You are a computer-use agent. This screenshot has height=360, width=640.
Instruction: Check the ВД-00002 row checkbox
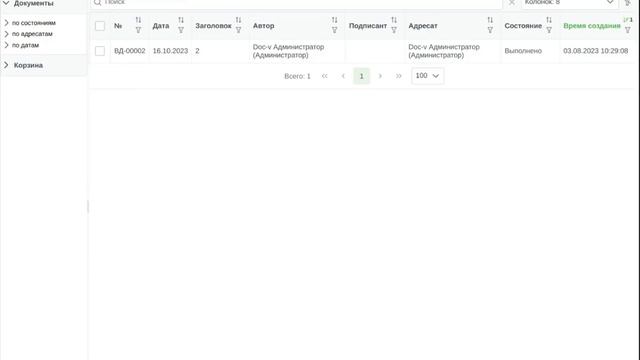click(x=100, y=51)
